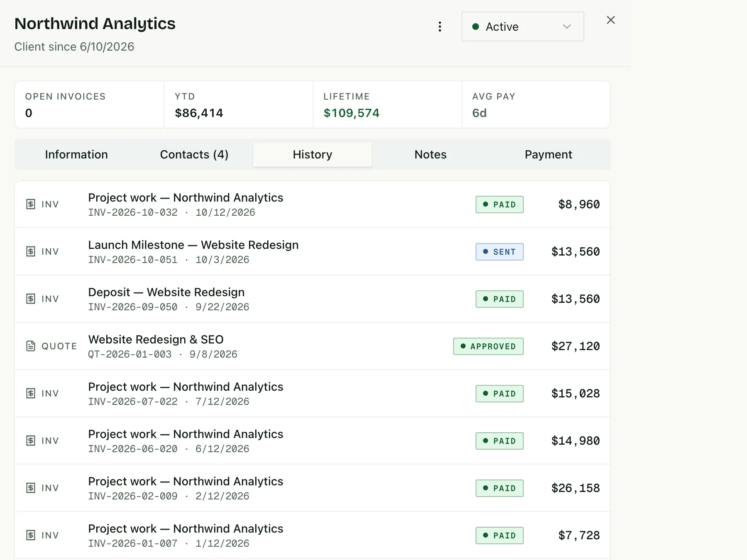Click the invoice icon for INV-2026-02-009
The height and width of the screenshot is (560, 747).
point(31,488)
